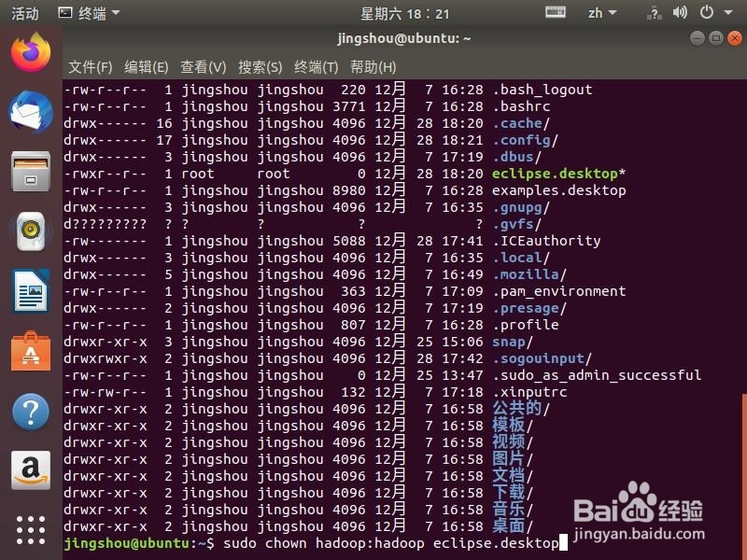Open the Show Applications grid

click(x=30, y=530)
